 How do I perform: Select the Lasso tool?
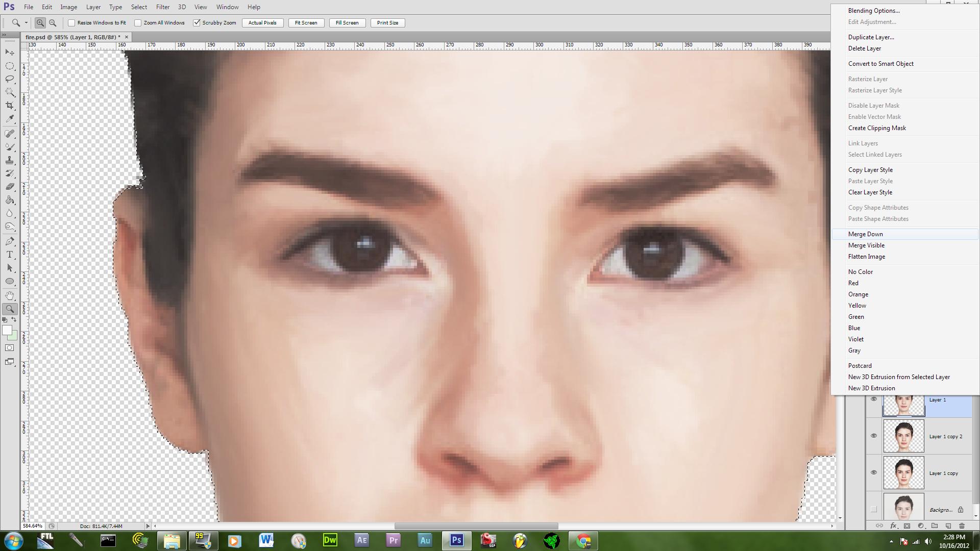10,79
